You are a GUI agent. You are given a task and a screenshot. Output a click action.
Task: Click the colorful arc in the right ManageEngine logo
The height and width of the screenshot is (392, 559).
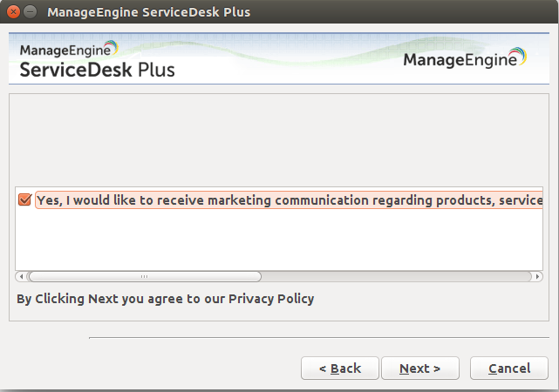(520, 57)
